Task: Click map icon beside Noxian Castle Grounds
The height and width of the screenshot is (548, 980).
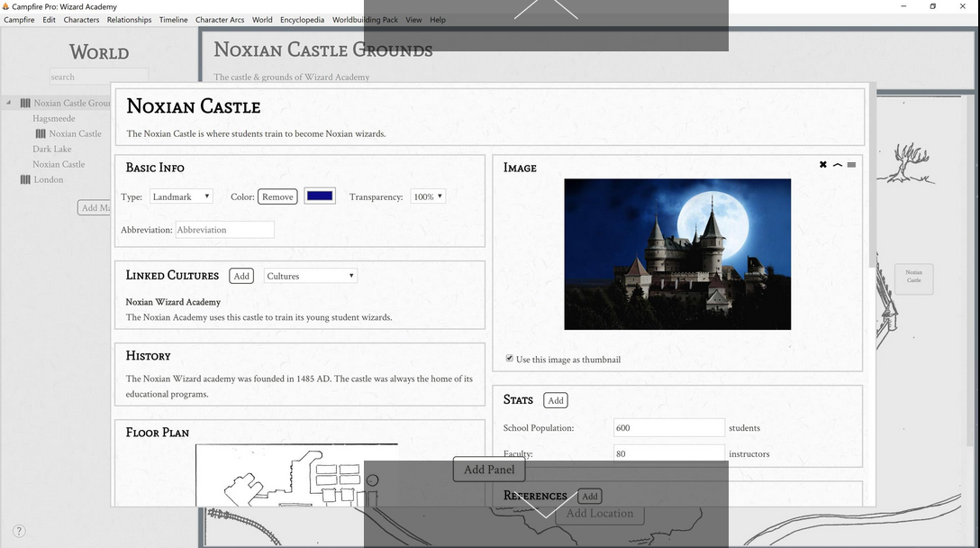Action: click(25, 103)
